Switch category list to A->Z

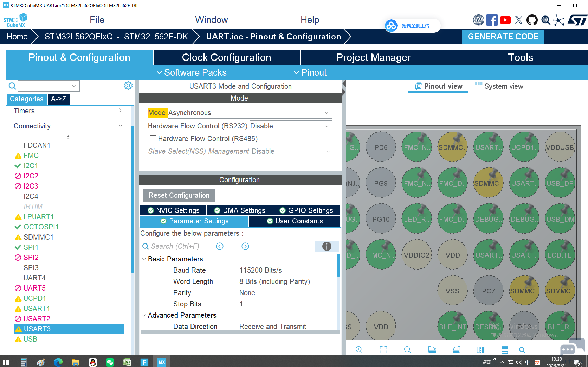pos(59,99)
